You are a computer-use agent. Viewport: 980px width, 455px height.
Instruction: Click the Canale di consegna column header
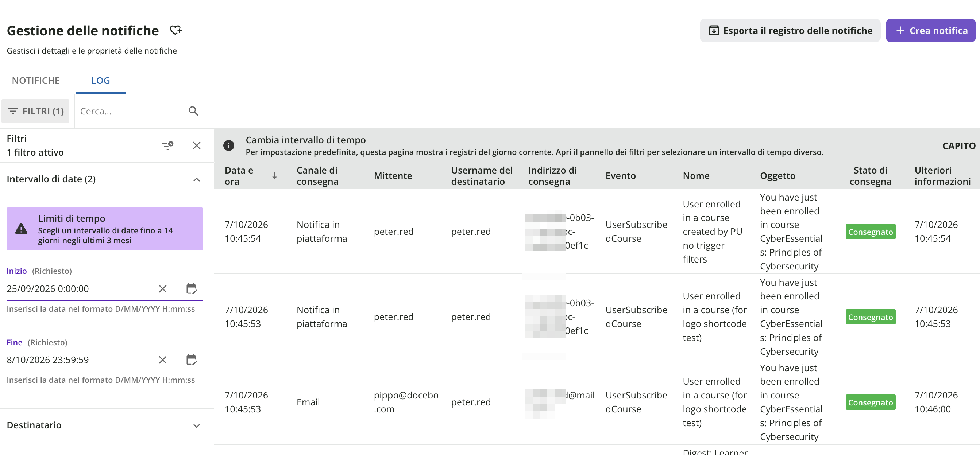(x=317, y=176)
